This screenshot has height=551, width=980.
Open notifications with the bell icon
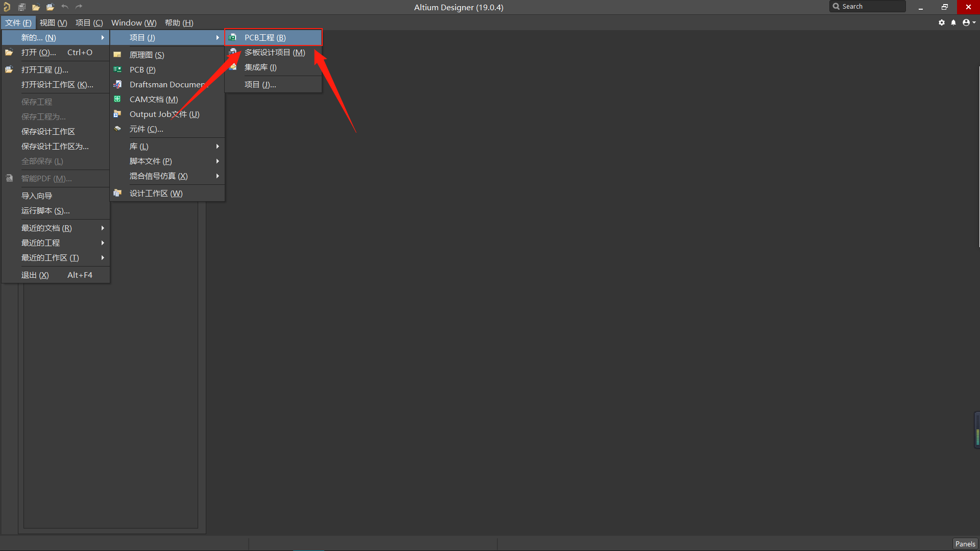[953, 22]
